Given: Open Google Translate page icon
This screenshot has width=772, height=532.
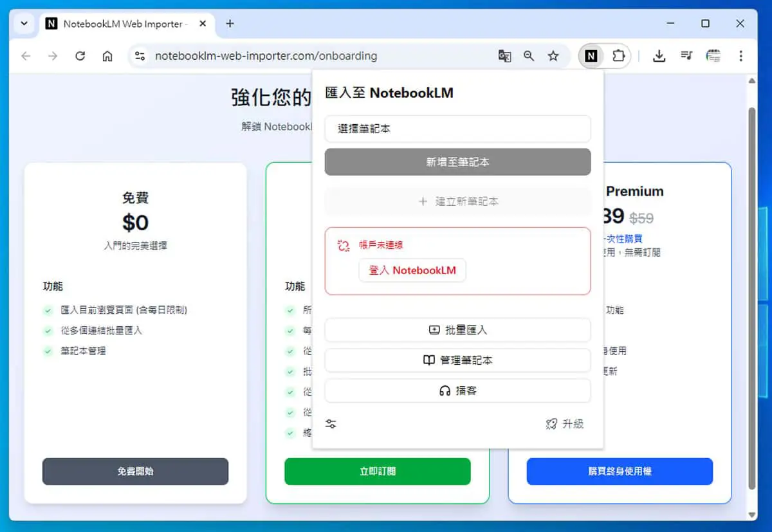Looking at the screenshot, I should click(x=504, y=56).
